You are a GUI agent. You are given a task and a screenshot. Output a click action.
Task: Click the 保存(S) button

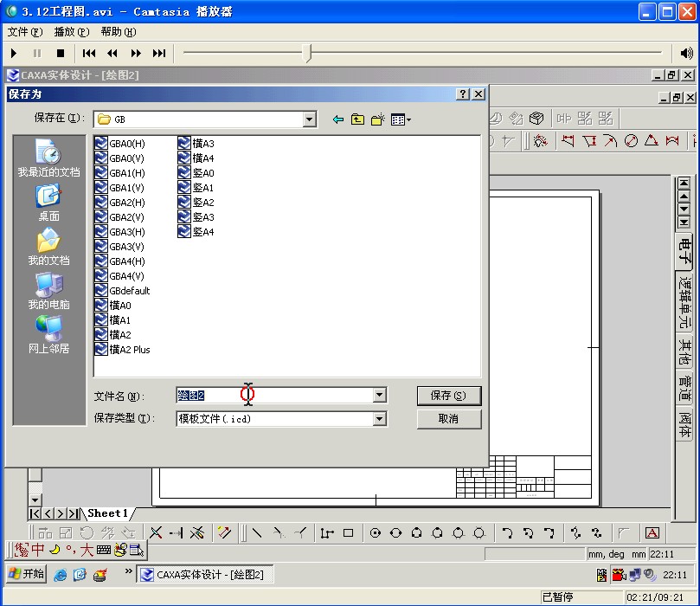click(449, 396)
